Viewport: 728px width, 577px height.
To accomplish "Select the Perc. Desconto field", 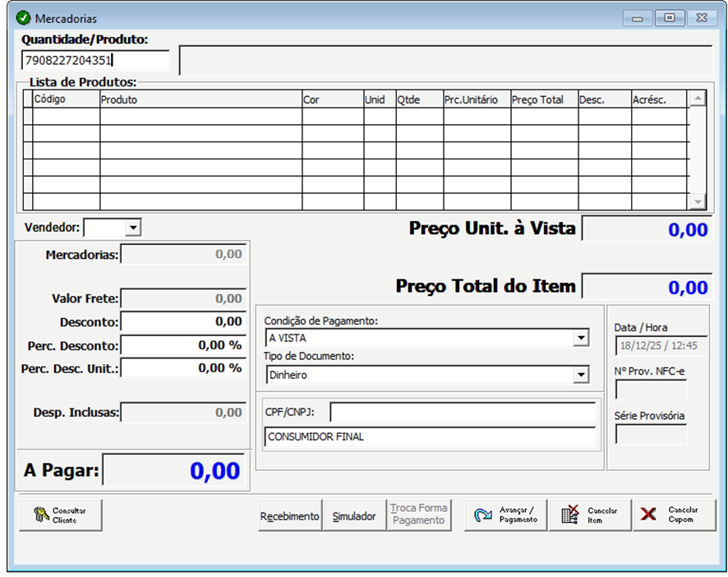I will [x=182, y=346].
